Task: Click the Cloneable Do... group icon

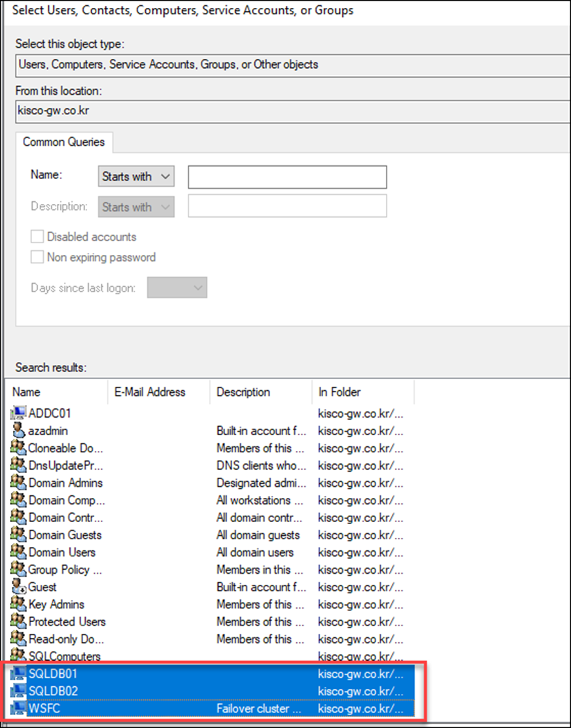Action: (x=18, y=448)
